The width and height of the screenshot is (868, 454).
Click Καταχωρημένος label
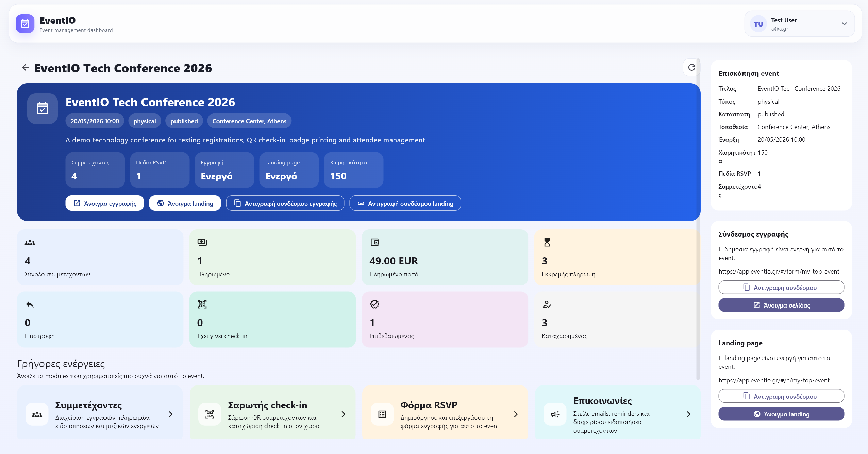pyautogui.click(x=564, y=336)
